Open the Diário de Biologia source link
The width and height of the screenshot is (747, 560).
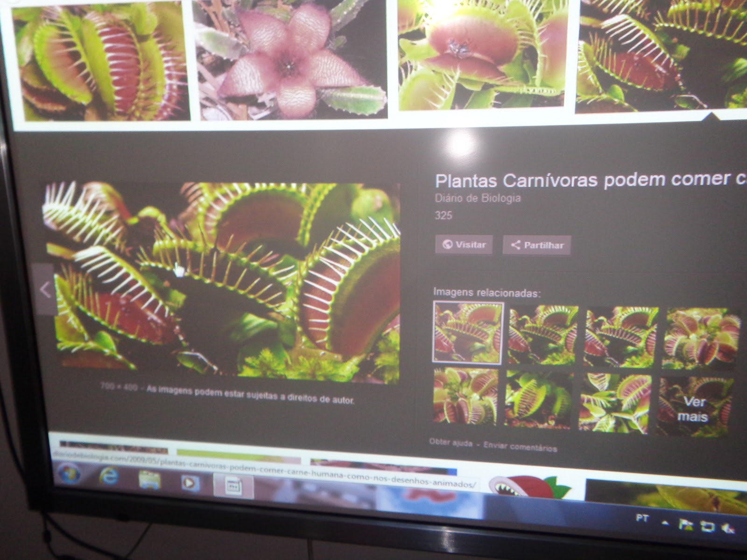point(478,198)
